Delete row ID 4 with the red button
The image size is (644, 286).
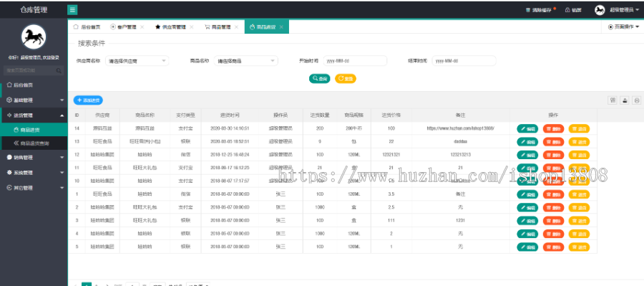click(553, 234)
